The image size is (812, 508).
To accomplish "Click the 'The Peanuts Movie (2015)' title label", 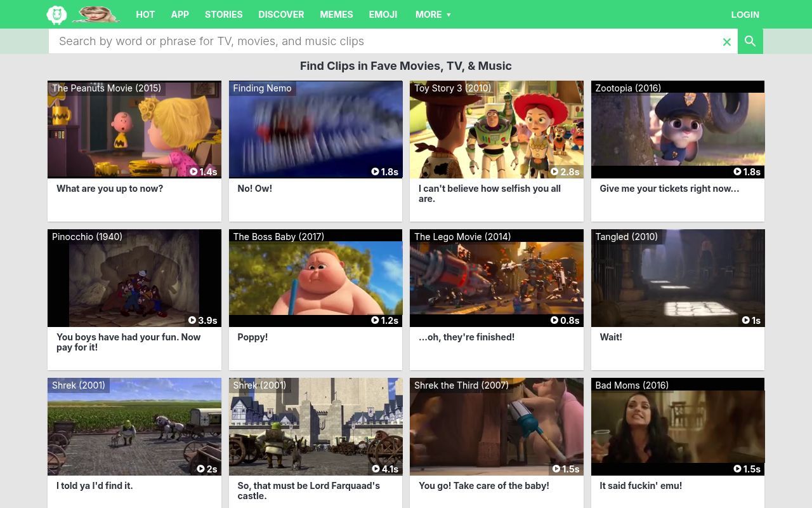I will tap(107, 88).
